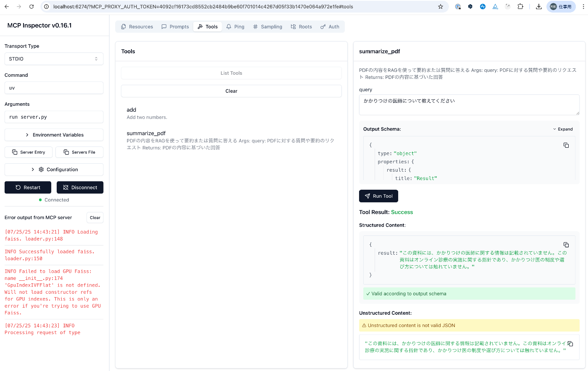This screenshot has height=371, width=588.
Task: Click the List Tools button
Action: coord(231,73)
